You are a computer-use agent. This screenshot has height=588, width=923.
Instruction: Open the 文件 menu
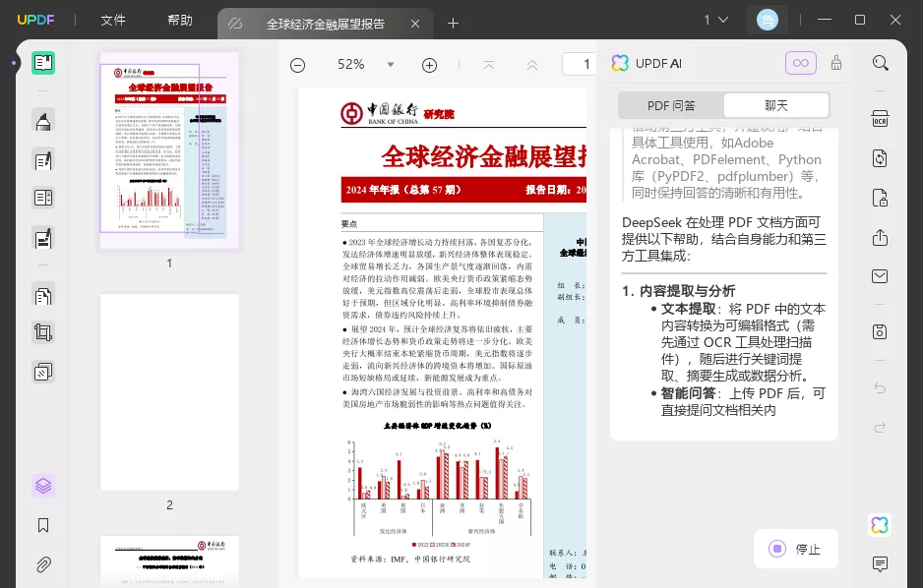tap(113, 21)
